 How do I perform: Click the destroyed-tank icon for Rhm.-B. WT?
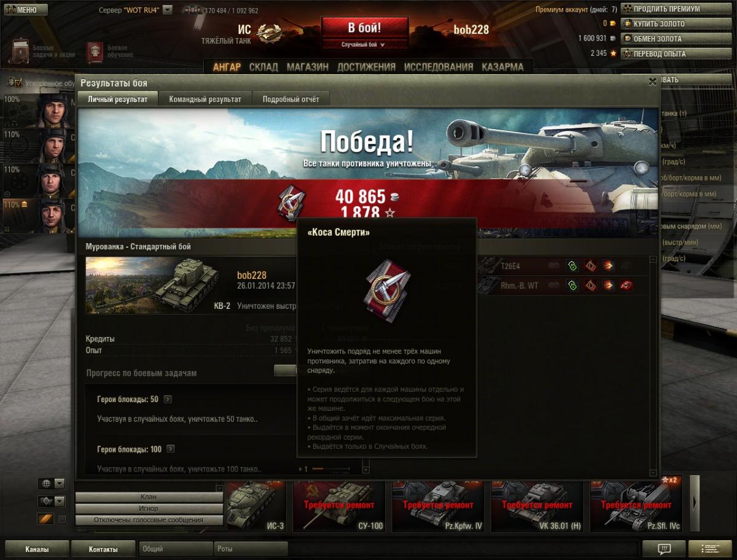point(626,285)
